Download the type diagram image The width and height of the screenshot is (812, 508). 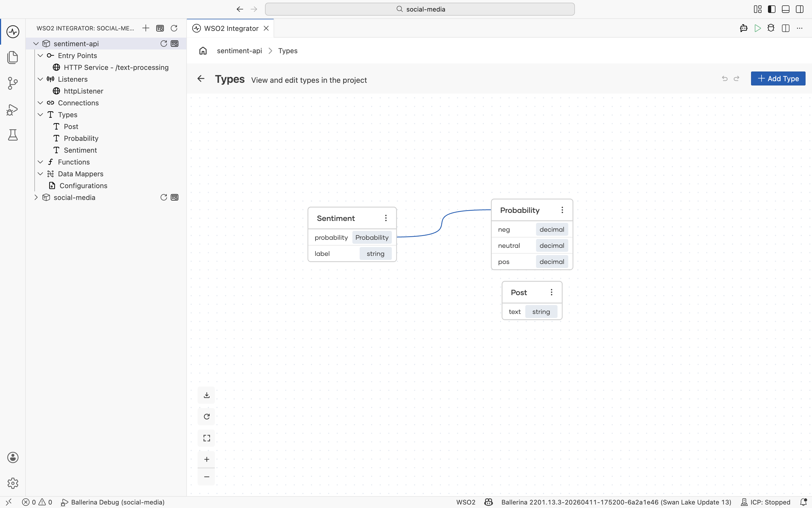pos(206,395)
